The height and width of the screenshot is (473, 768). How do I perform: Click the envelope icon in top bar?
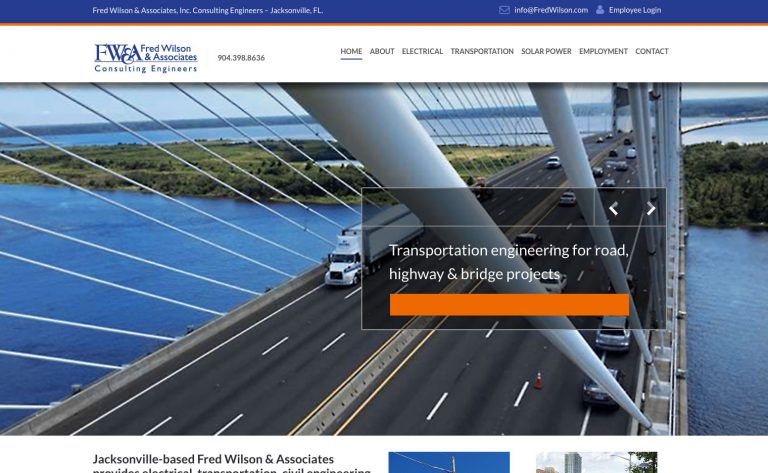click(x=505, y=10)
